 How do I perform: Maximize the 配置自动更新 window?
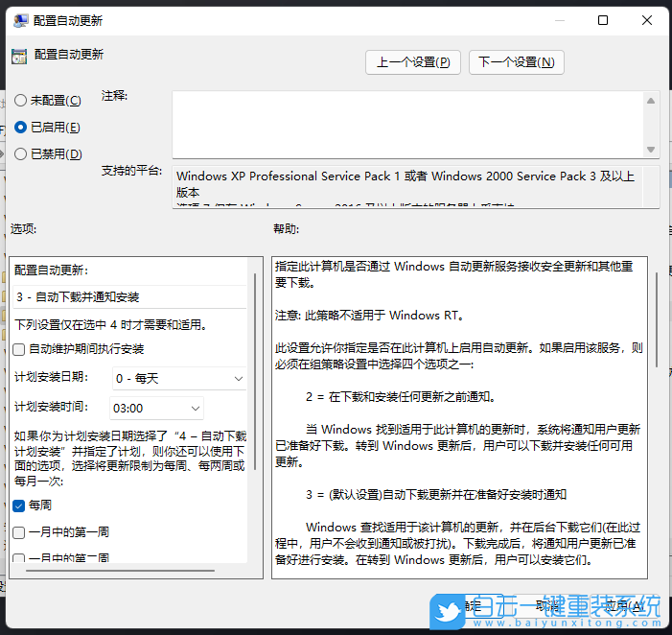pyautogui.click(x=603, y=20)
